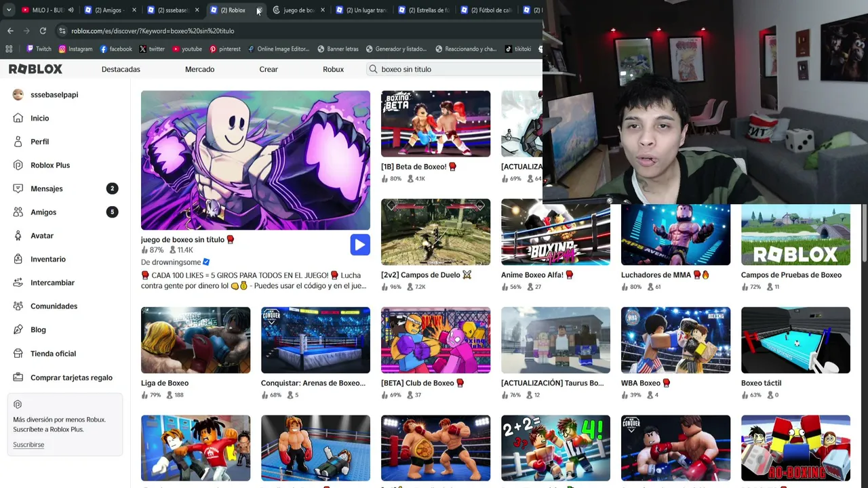
Task: Open the Liga de Boxeo game
Action: coord(195,340)
